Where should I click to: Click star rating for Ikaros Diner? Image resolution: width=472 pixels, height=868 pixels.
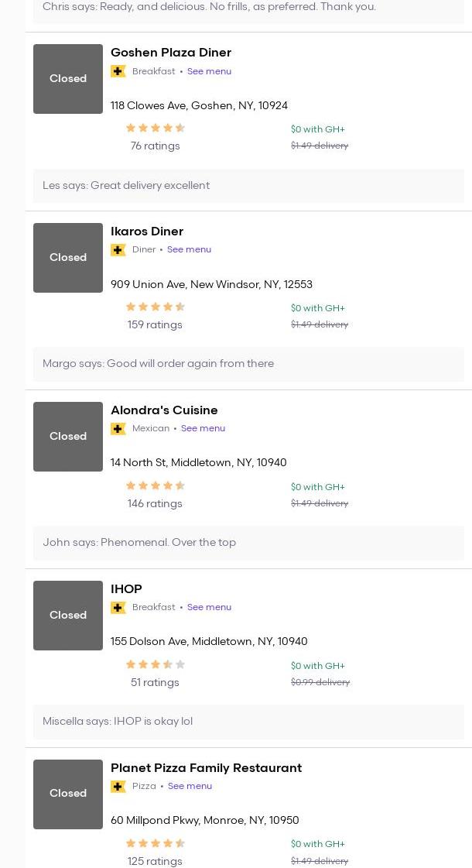(x=155, y=307)
